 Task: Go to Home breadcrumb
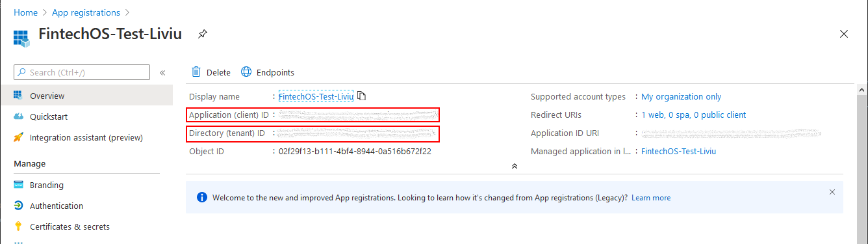pyautogui.click(x=25, y=12)
